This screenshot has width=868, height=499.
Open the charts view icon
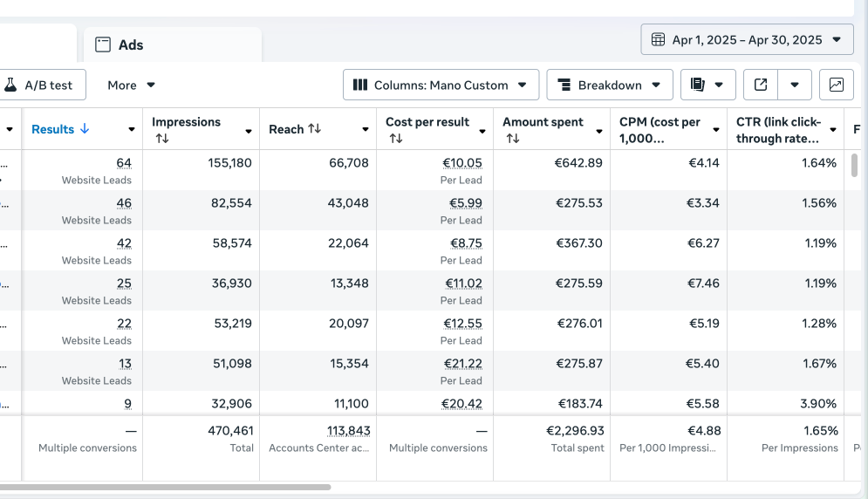pos(836,85)
